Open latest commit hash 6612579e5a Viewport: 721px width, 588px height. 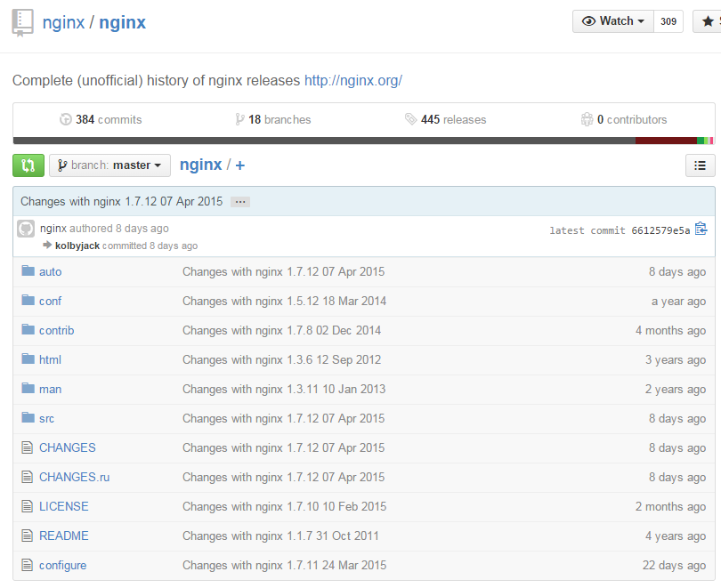tap(660, 230)
